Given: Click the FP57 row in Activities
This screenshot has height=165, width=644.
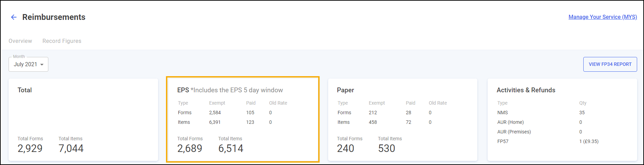Looking at the screenshot, I should pos(503,141).
